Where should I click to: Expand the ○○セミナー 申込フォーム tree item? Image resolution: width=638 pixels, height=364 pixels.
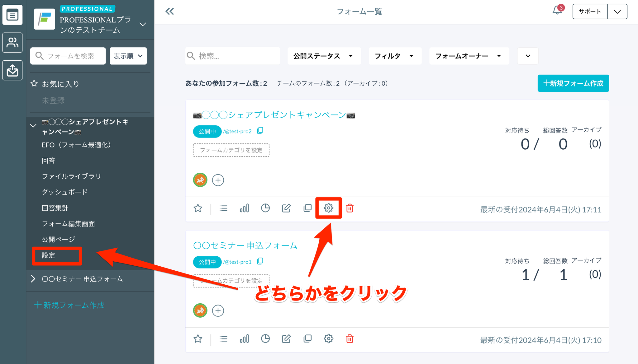(x=33, y=279)
